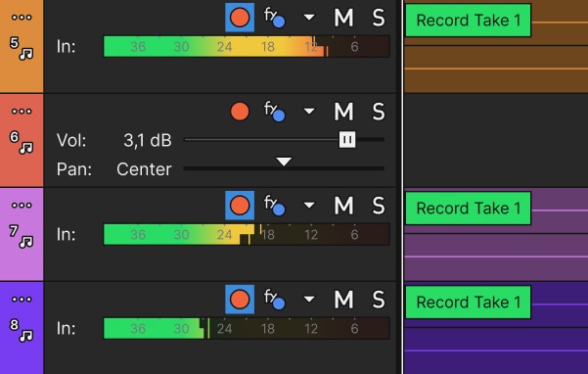Select Record Take 1 clip on track 5
Viewport: 588px width, 374px height.
pyautogui.click(x=468, y=21)
